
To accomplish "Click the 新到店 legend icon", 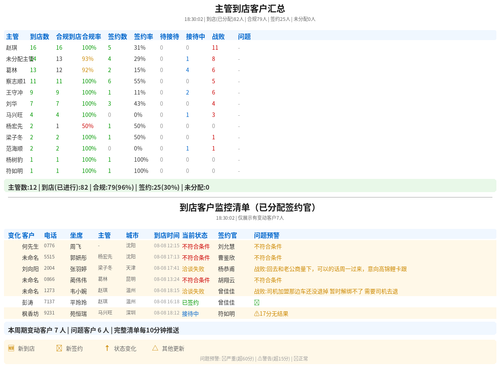I will pos(11,348).
